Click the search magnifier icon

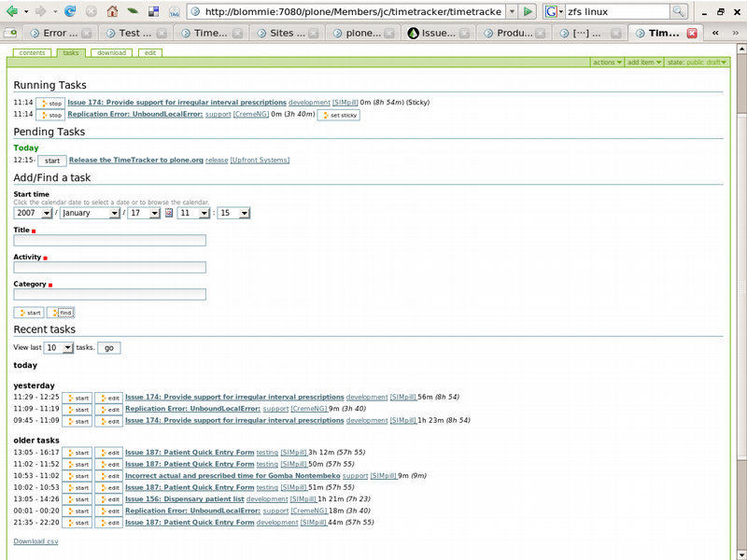(679, 11)
